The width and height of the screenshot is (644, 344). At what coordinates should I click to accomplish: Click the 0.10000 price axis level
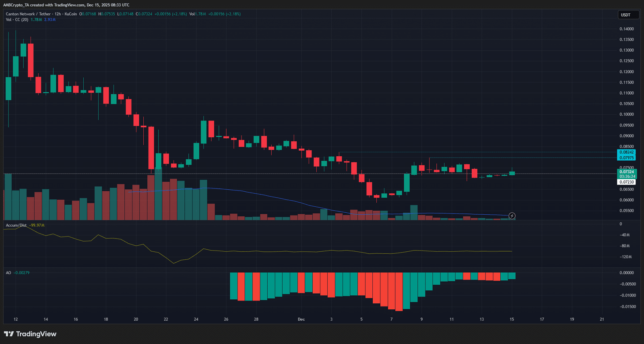[x=626, y=114]
